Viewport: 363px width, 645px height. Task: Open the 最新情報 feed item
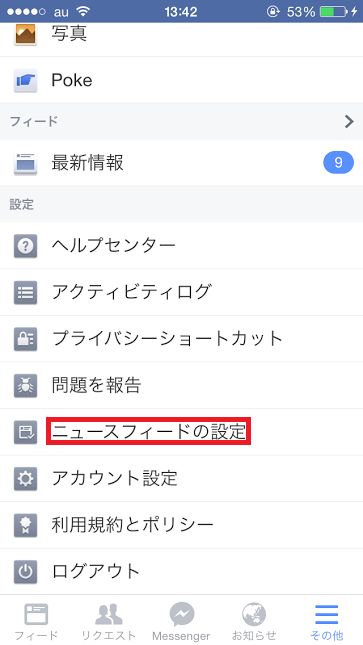click(x=182, y=163)
